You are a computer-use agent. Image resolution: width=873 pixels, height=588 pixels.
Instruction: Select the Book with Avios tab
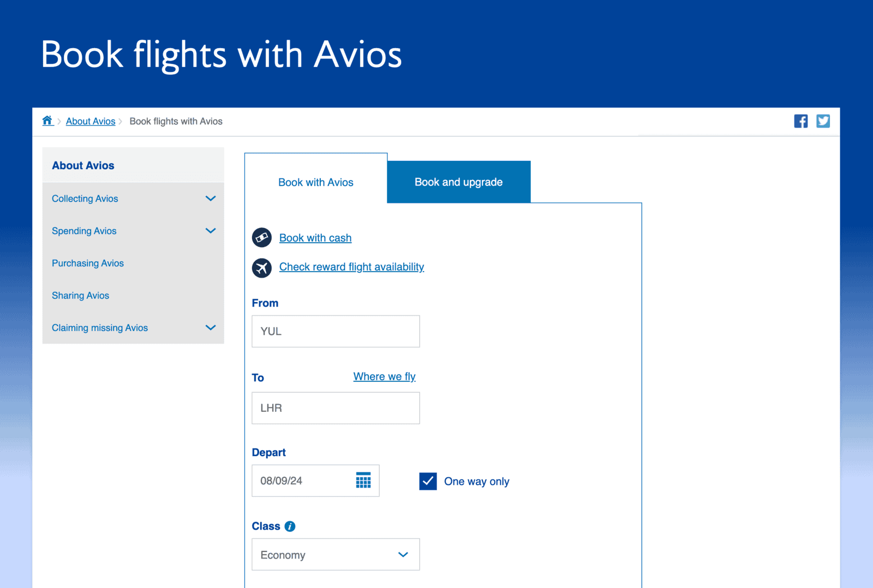coord(315,182)
